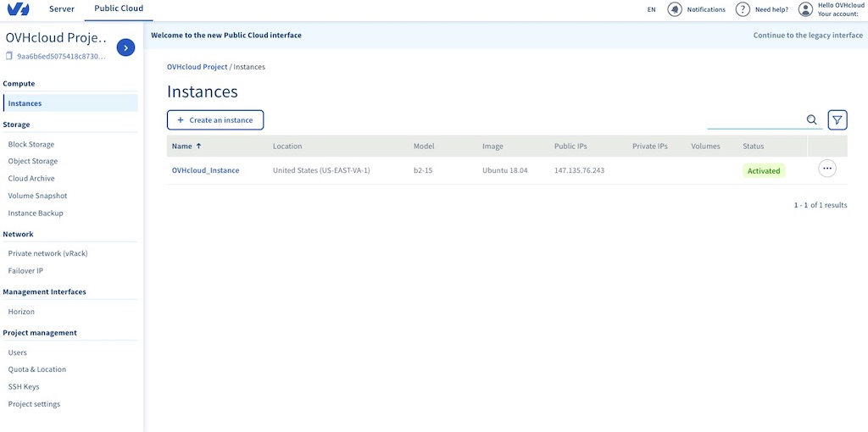Click the Hello OVHcloud account text
868x432 pixels.
coord(840,5)
